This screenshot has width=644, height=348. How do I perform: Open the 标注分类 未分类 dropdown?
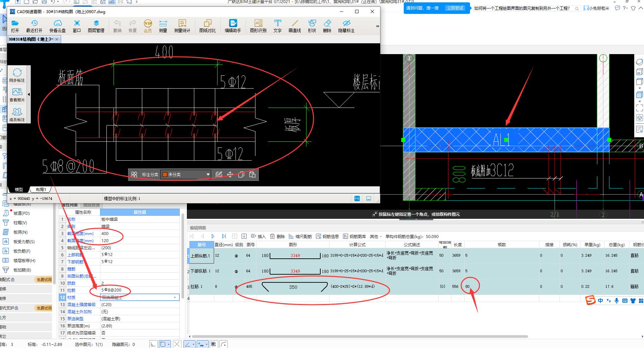[x=186, y=175]
